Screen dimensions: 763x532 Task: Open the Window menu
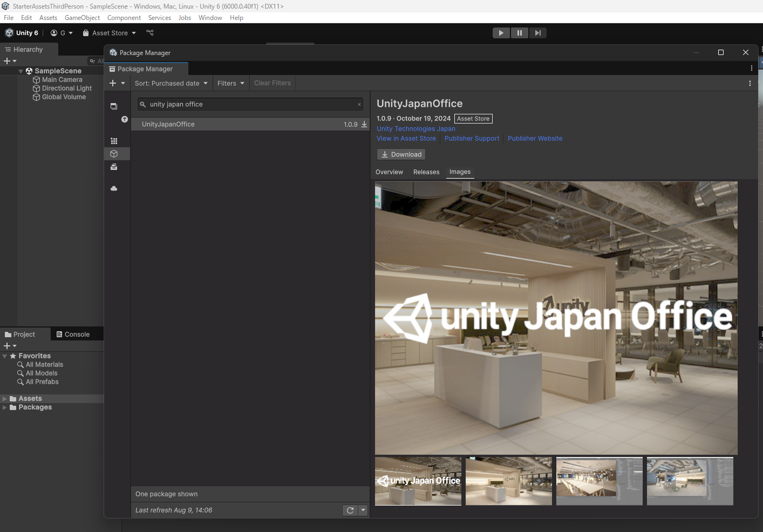[210, 18]
